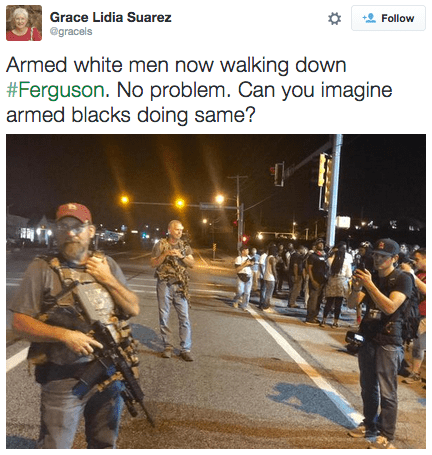Open the #Ferguson hashtag link
Screen dimensions: 432x455
tap(55, 90)
